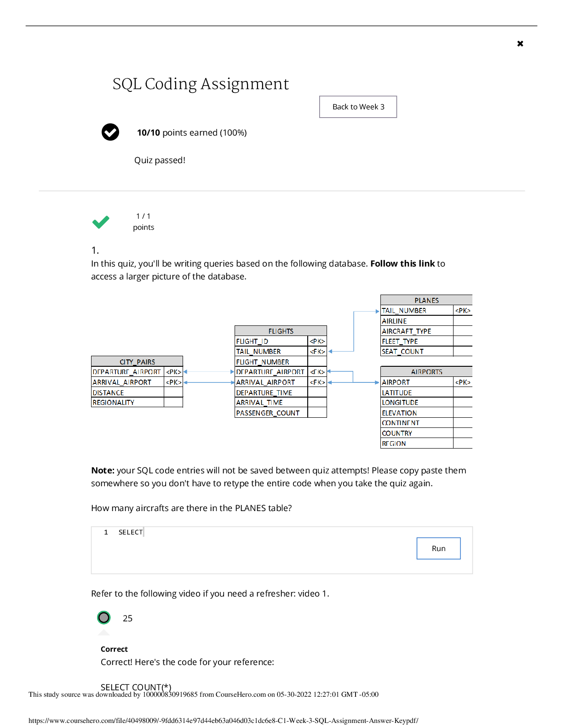Click PASSENGER_COUNT row in FLIGHTS table

click(x=268, y=413)
